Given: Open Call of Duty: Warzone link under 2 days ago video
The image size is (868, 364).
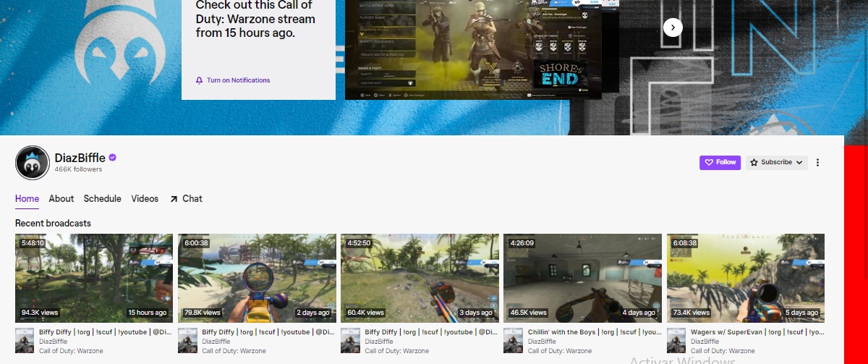Looking at the screenshot, I should click(x=234, y=351).
